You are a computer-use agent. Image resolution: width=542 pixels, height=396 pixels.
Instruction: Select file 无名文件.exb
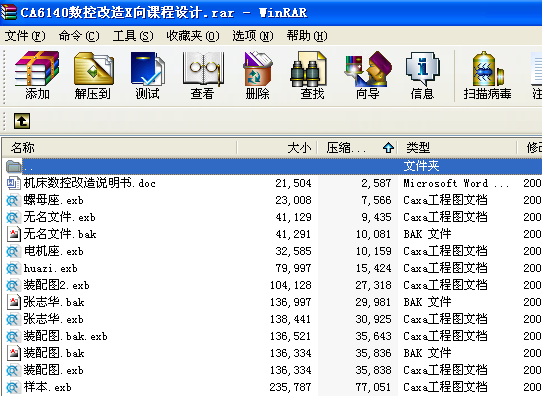59,217
